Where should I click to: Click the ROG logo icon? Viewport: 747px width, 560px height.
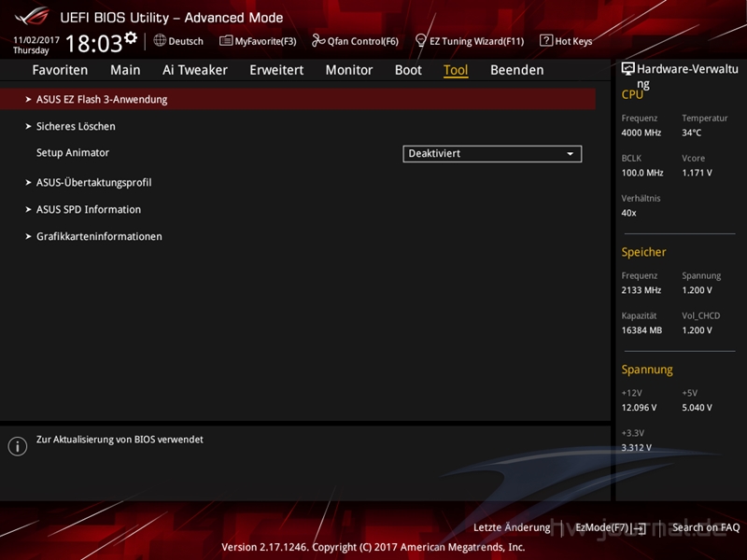32,16
